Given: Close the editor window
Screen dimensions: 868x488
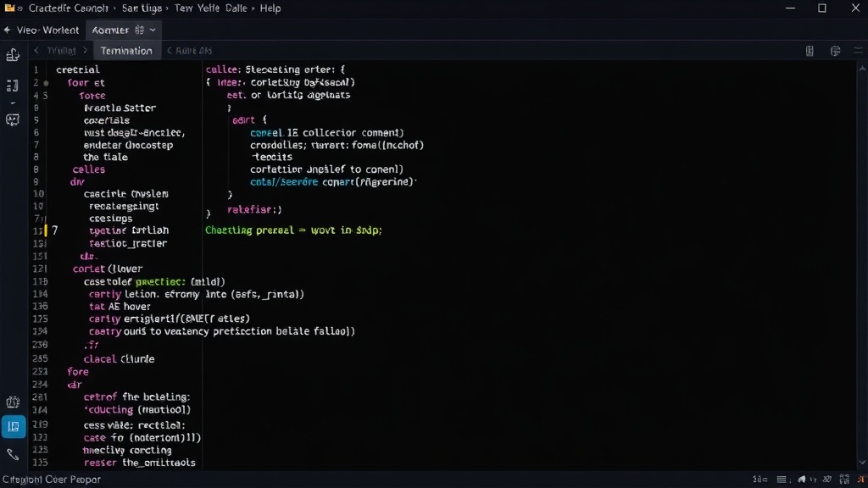Looking at the screenshot, I should pos(854,8).
